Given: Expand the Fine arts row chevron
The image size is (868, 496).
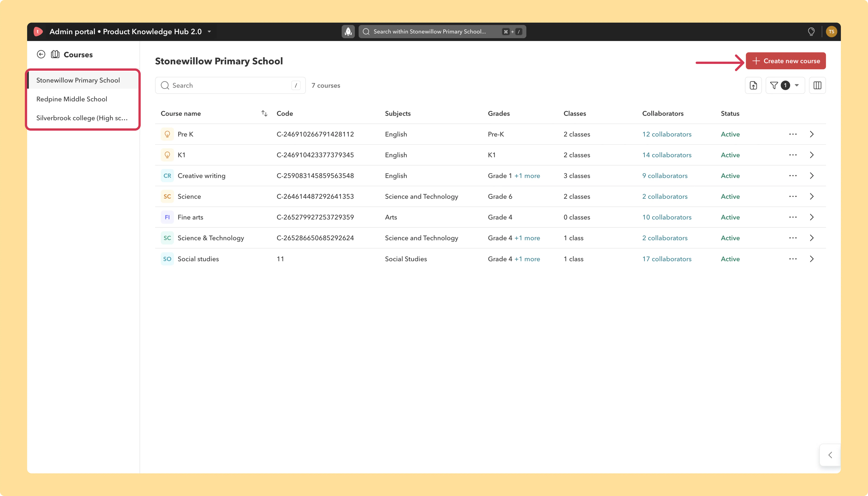Looking at the screenshot, I should (811, 217).
